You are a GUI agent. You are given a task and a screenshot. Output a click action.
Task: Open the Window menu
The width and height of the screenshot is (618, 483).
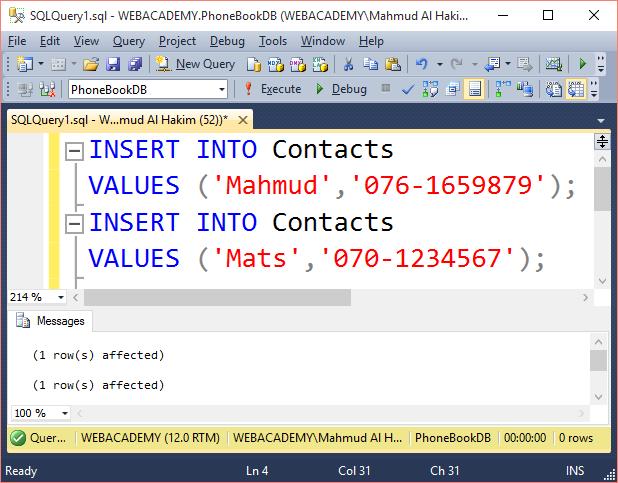pos(323,41)
